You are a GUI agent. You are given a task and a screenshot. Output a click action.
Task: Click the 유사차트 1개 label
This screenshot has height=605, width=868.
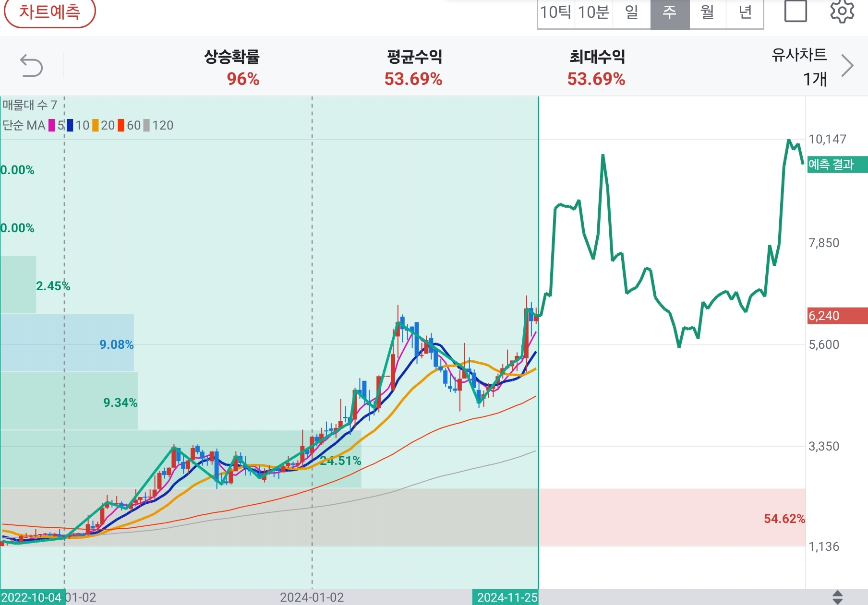pyautogui.click(x=799, y=67)
